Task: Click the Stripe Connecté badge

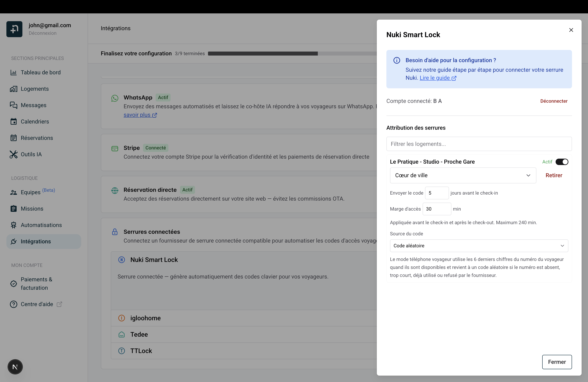Action: click(x=155, y=148)
